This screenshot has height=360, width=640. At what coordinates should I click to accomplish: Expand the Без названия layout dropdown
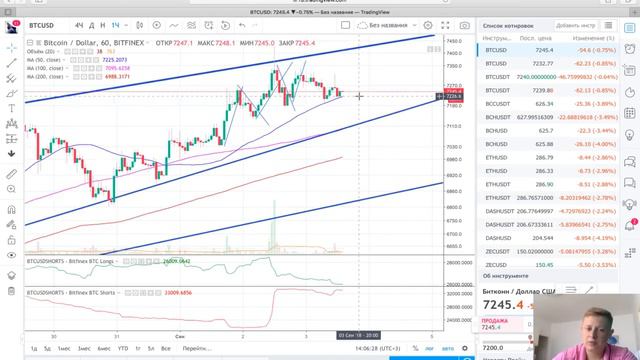coord(414,25)
